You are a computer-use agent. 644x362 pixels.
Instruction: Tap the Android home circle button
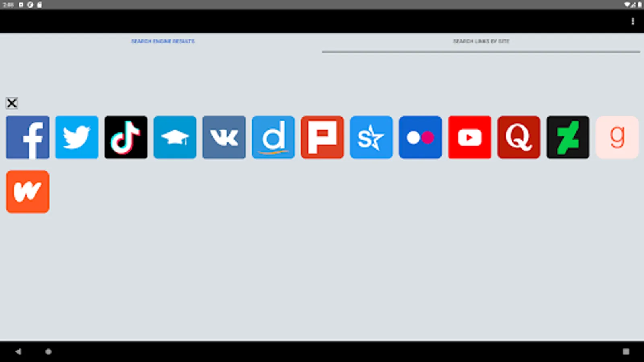pos(48,352)
